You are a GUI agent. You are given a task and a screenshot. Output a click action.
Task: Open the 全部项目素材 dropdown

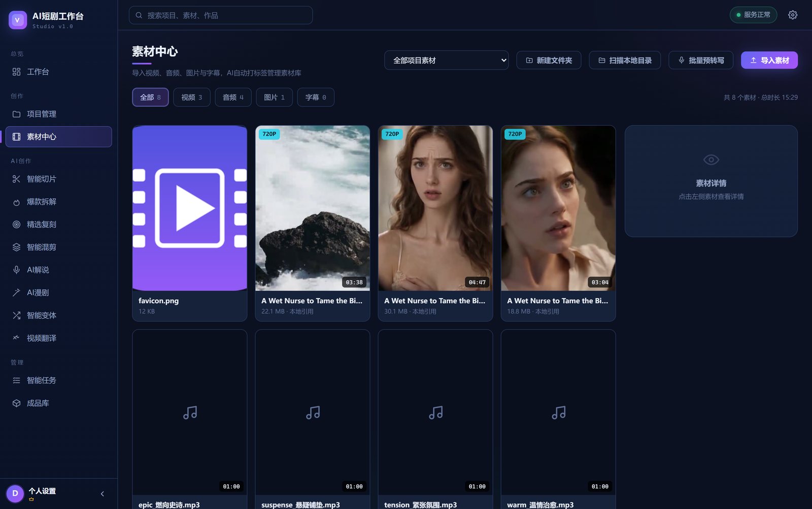click(x=446, y=60)
